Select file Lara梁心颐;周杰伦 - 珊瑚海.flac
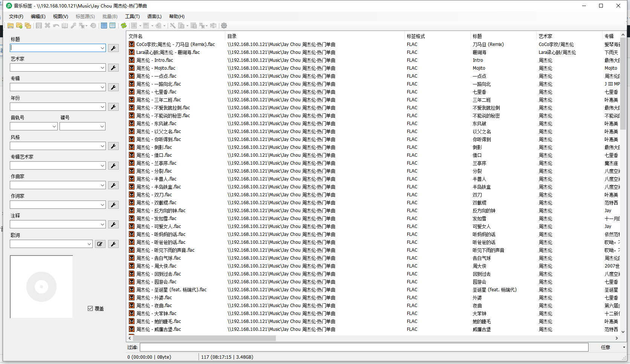Image resolution: width=630 pixels, height=364 pixels. tap(168, 52)
